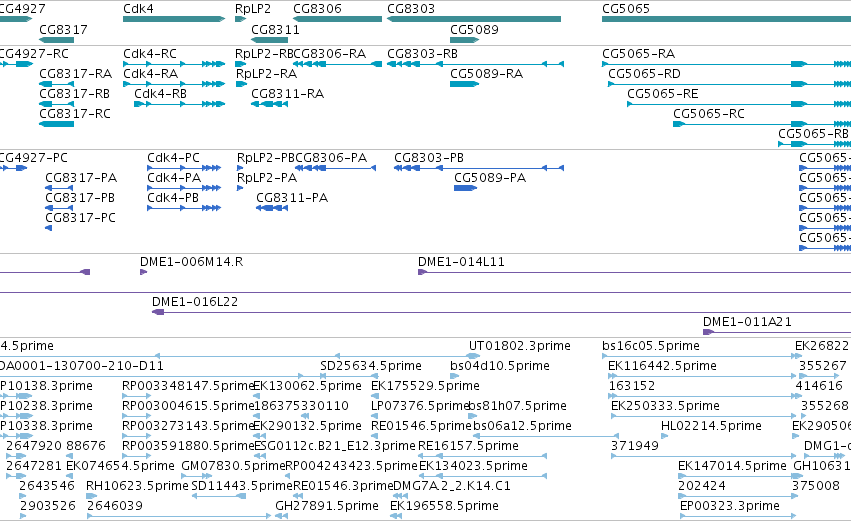Click transcript label CG8317-RA
Viewport: 851px width, 521px height.
[76, 74]
